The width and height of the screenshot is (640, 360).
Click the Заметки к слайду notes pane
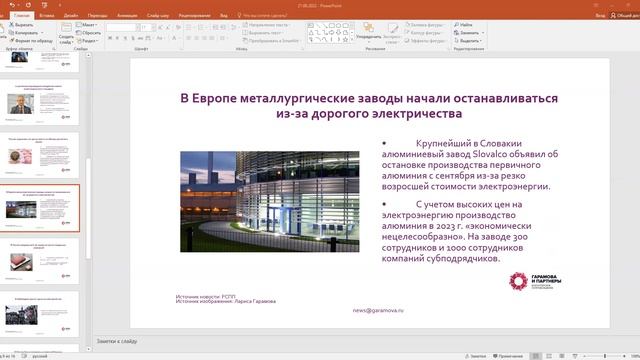pyautogui.click(x=117, y=341)
